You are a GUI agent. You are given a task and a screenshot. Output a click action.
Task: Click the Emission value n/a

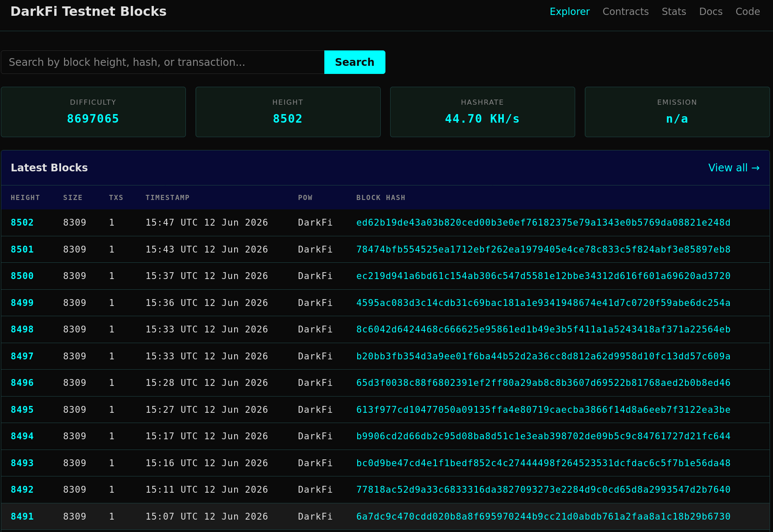point(677,119)
